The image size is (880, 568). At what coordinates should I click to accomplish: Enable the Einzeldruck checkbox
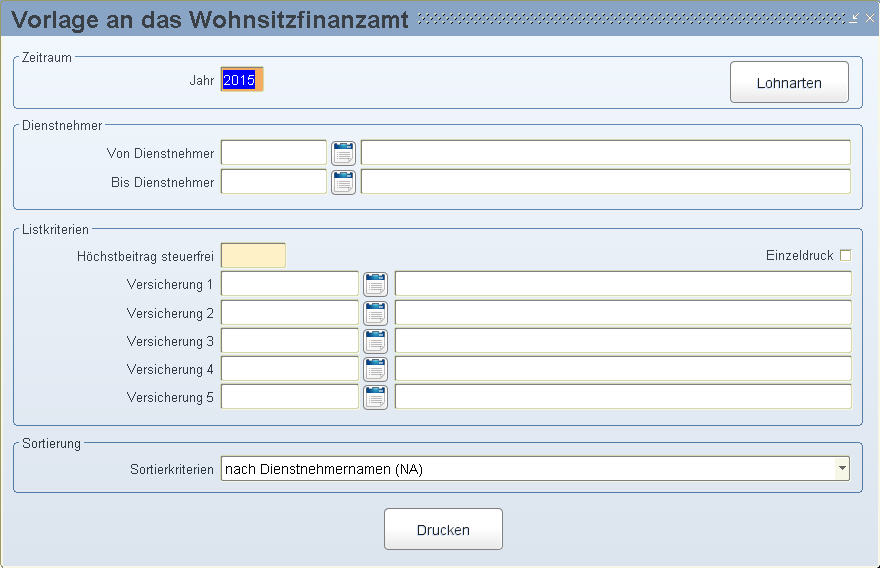coord(845,255)
